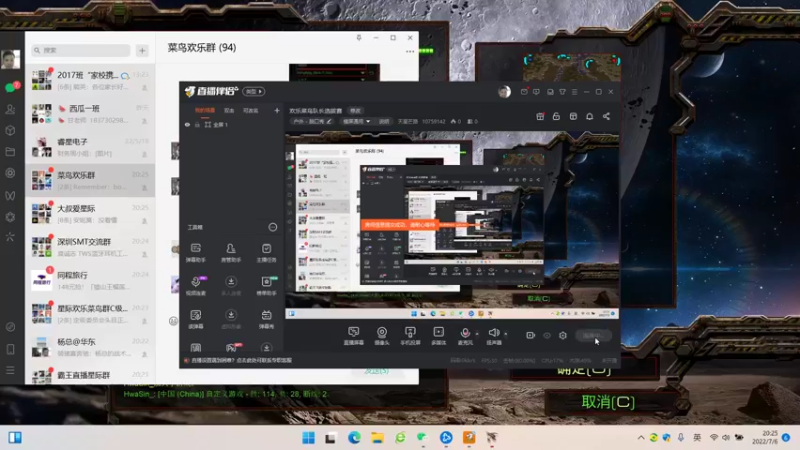Screen dimensions: 800x450
Task: Add a new scene with the plus icon
Action: (x=277, y=110)
